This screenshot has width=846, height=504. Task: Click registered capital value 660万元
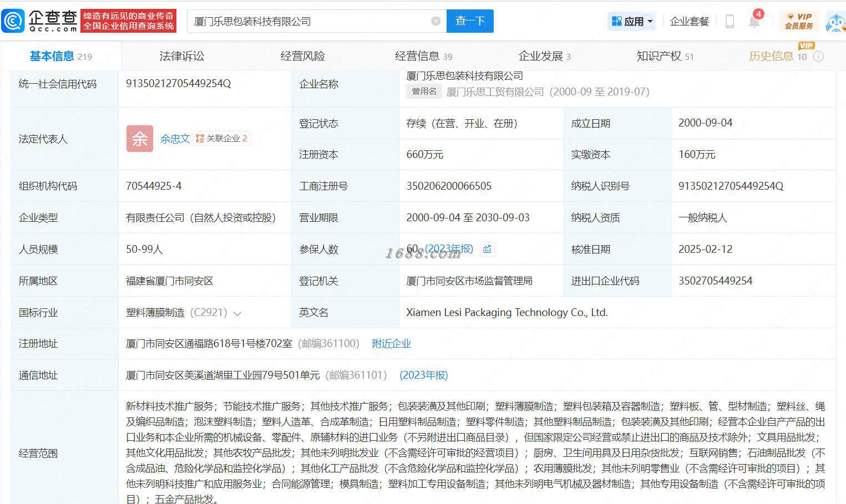point(424,155)
